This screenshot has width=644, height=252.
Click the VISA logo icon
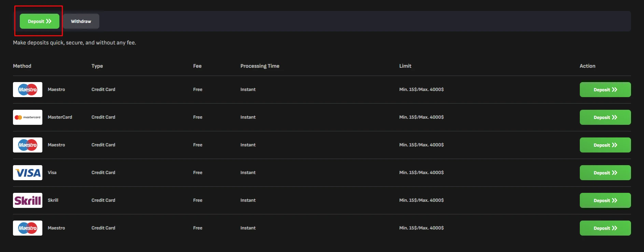click(28, 173)
